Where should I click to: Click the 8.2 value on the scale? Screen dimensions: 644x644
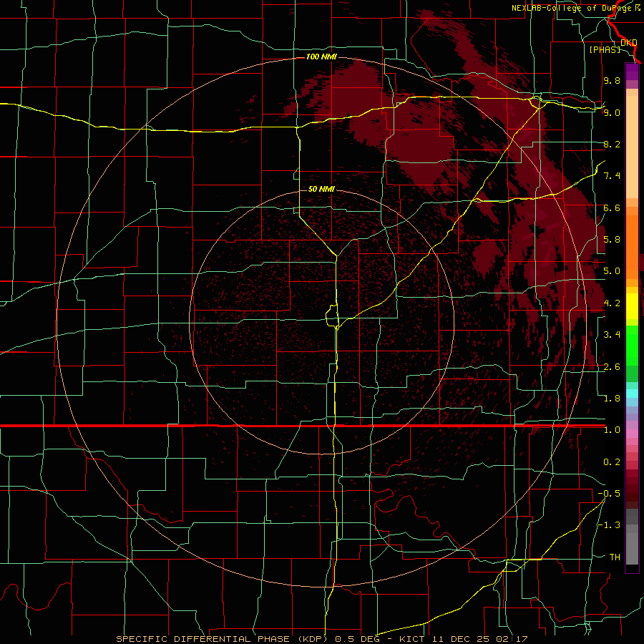tap(612, 144)
